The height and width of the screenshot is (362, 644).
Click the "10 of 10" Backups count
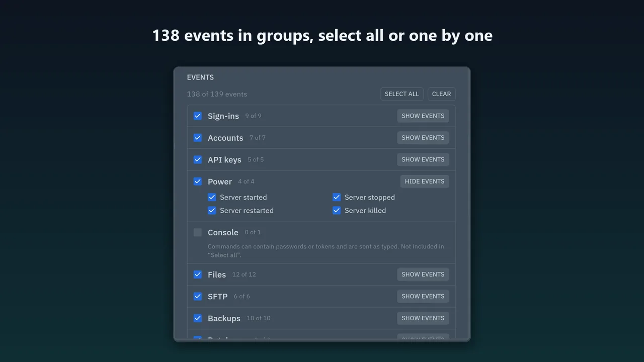tap(259, 318)
